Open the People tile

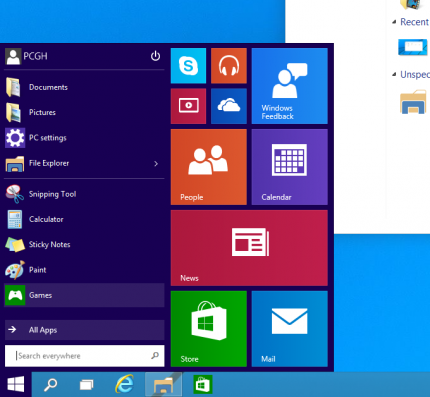[209, 167]
